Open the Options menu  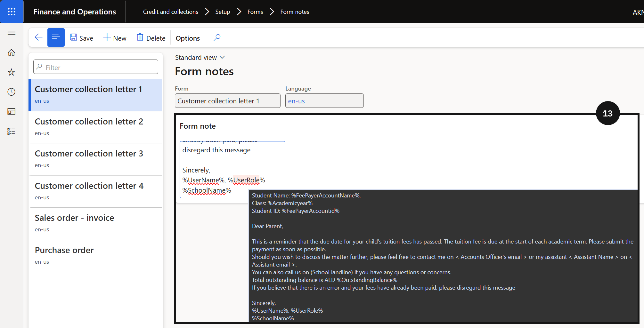pyautogui.click(x=188, y=38)
